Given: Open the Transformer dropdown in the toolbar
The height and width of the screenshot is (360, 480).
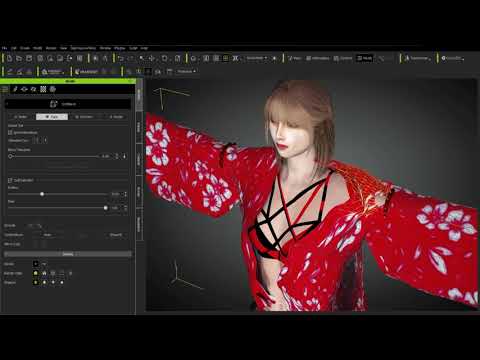Looking at the screenshot, I should (x=417, y=58).
